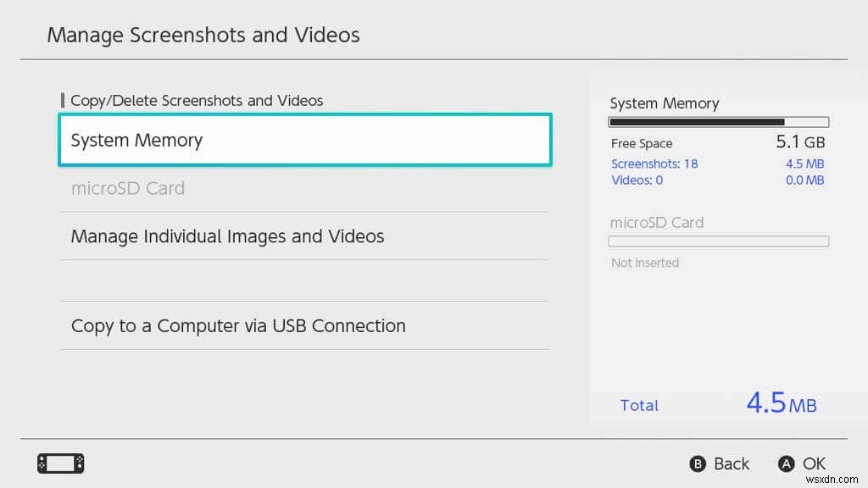Click the Not inserted status text
This screenshot has width=868, height=488.
[645, 263]
